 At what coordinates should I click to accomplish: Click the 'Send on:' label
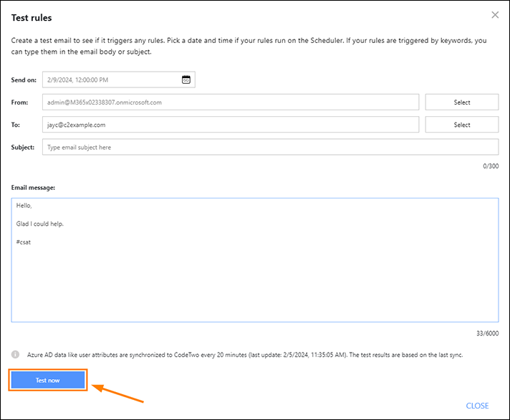click(24, 80)
